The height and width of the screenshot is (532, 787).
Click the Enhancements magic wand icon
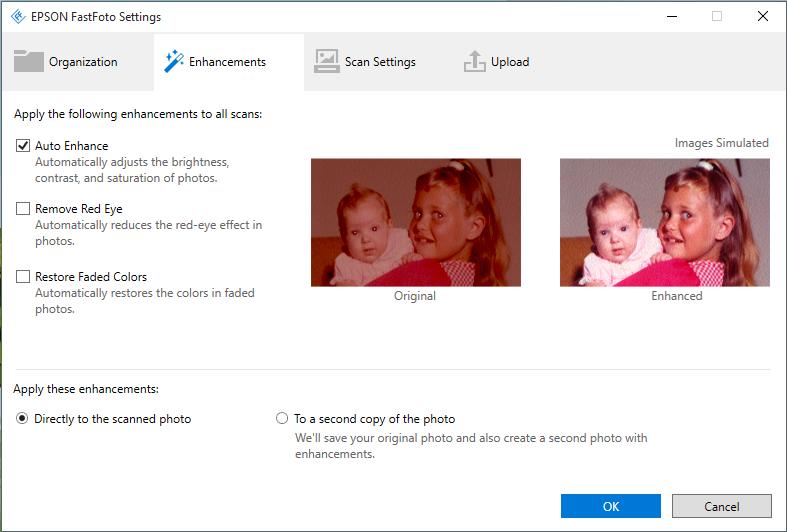173,61
